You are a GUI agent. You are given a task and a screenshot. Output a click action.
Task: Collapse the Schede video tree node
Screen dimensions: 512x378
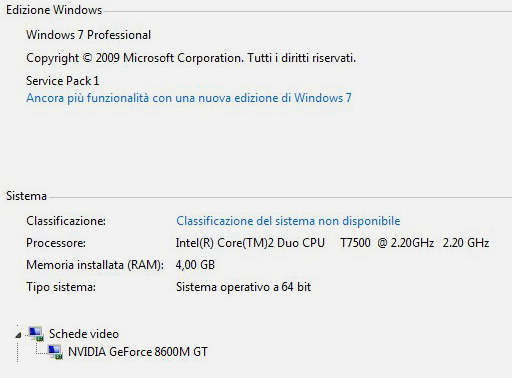point(18,335)
